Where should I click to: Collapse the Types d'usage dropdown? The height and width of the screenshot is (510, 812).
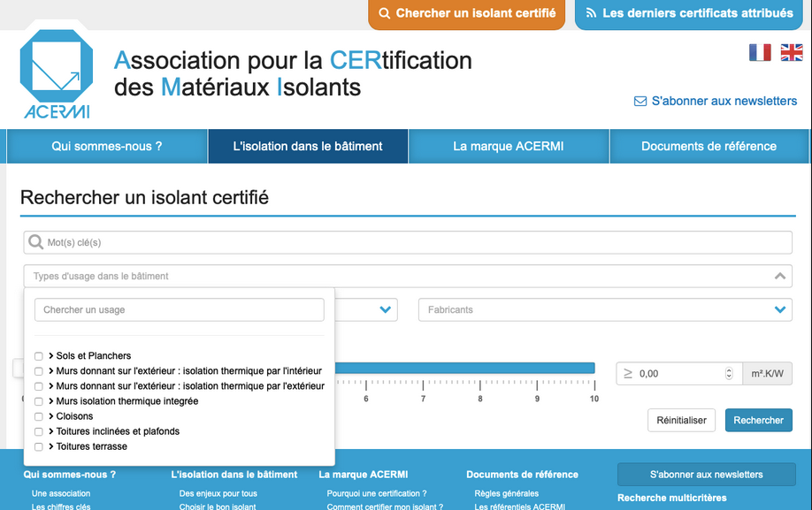tap(780, 276)
